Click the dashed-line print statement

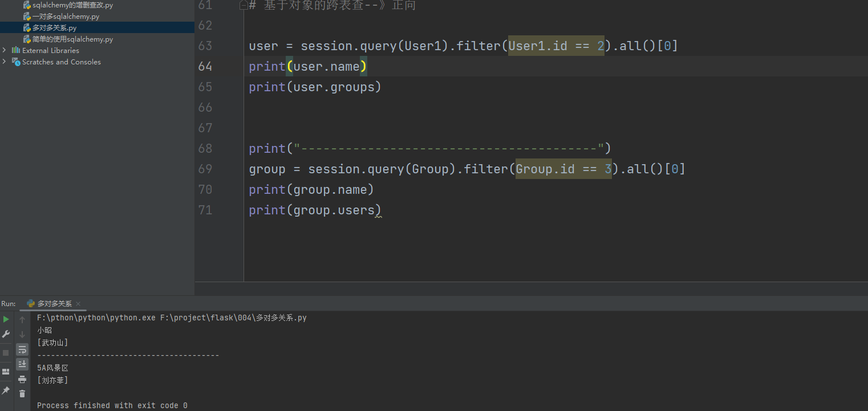pyautogui.click(x=430, y=148)
